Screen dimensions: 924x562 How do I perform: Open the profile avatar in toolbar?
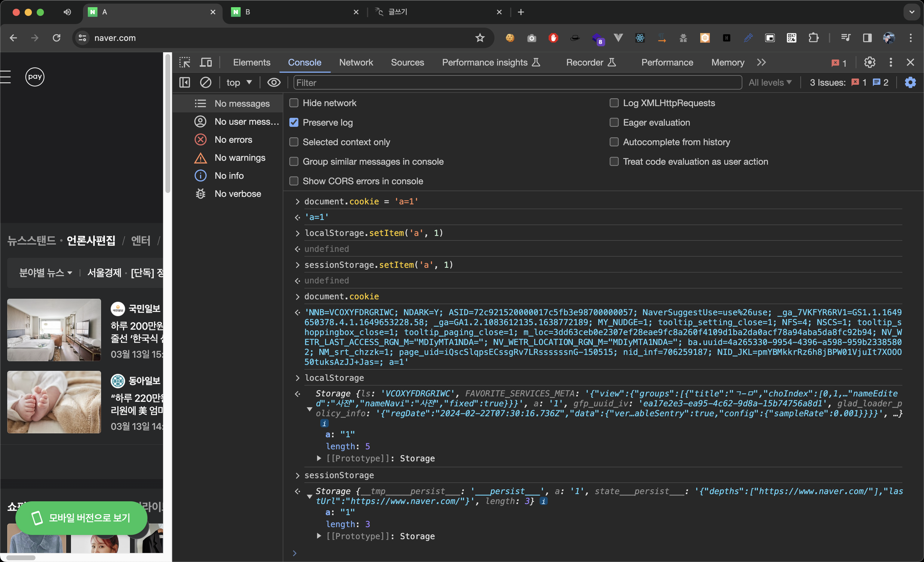889,38
